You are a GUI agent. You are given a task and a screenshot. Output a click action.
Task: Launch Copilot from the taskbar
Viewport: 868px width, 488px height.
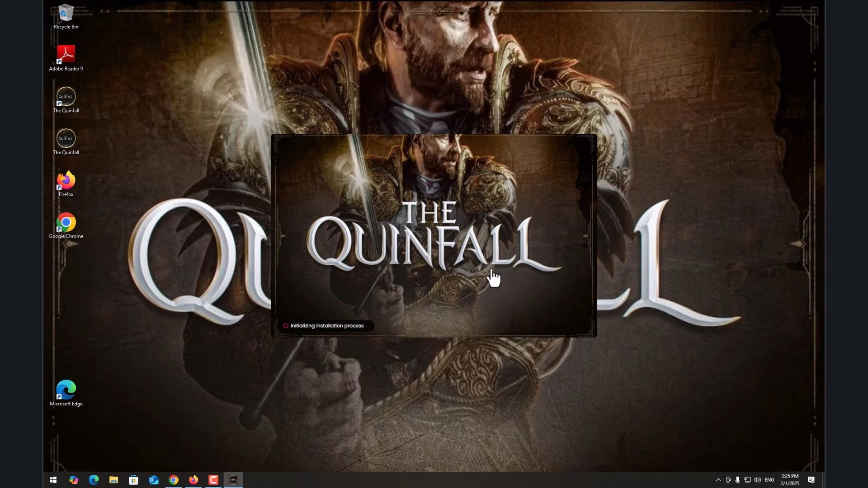pyautogui.click(x=74, y=480)
